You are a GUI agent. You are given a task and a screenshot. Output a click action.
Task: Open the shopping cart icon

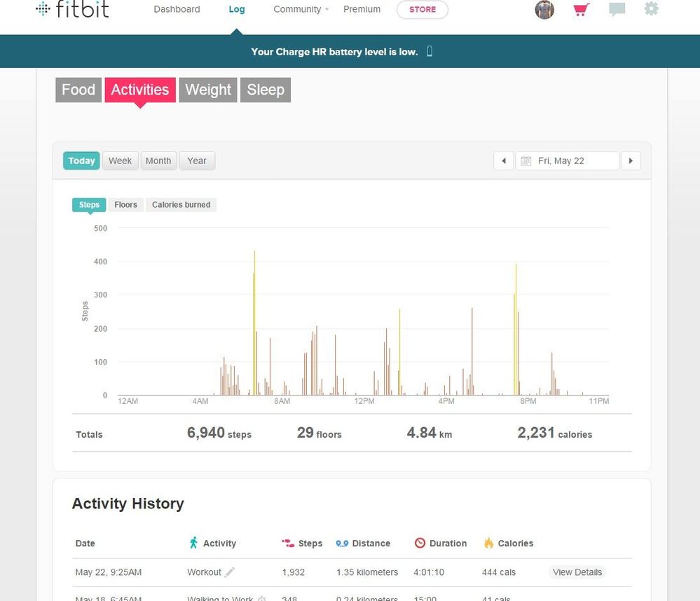point(580,10)
